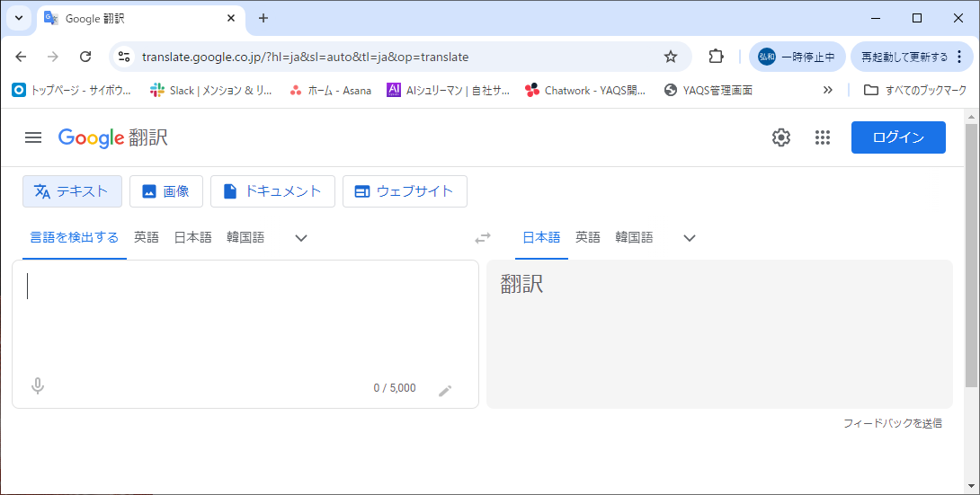980x495 pixels.
Task: Close the Google 翻訳 tab
Action: [x=231, y=18]
